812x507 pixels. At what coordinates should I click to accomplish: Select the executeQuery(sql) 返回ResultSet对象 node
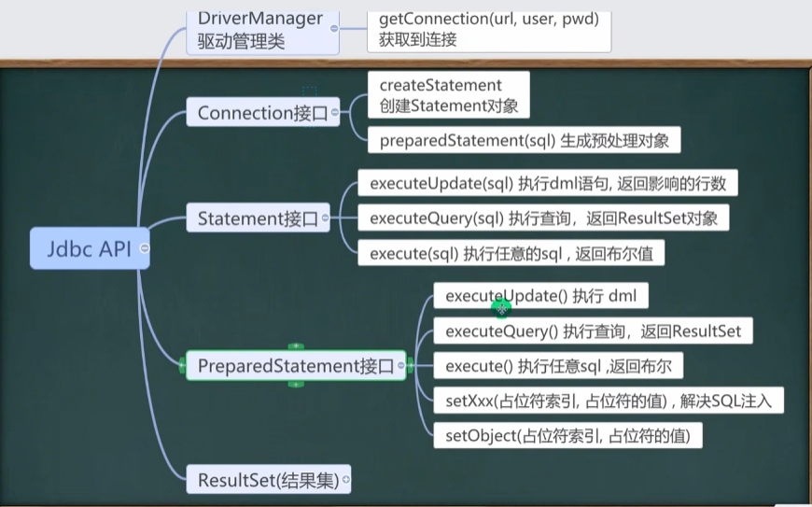(544, 218)
